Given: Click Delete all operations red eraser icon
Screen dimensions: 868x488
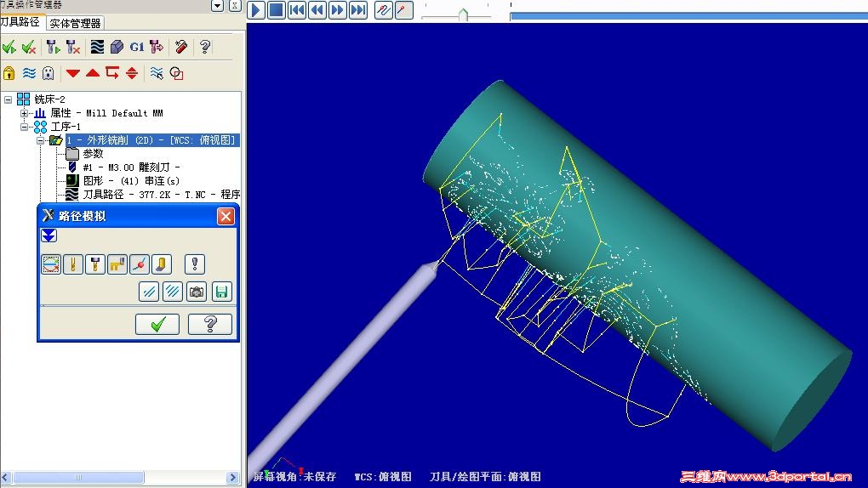Looking at the screenshot, I should [x=181, y=47].
